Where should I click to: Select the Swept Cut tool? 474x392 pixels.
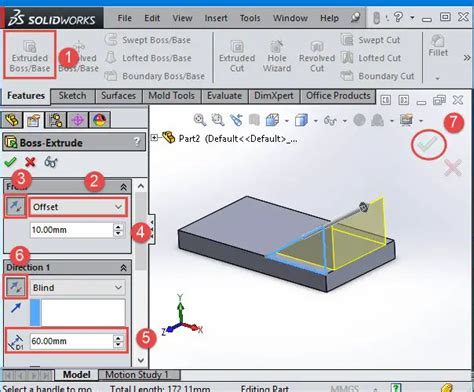pyautogui.click(x=370, y=40)
